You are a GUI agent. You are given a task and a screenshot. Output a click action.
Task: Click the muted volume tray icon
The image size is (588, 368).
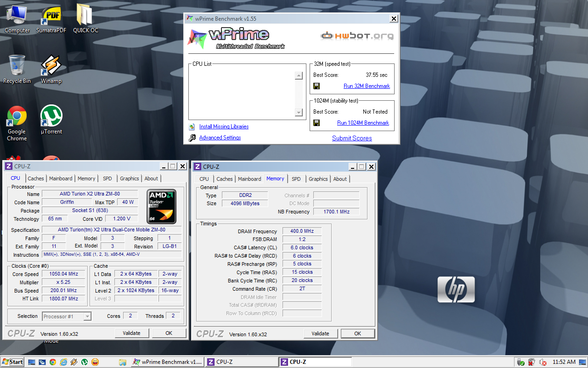click(x=543, y=362)
